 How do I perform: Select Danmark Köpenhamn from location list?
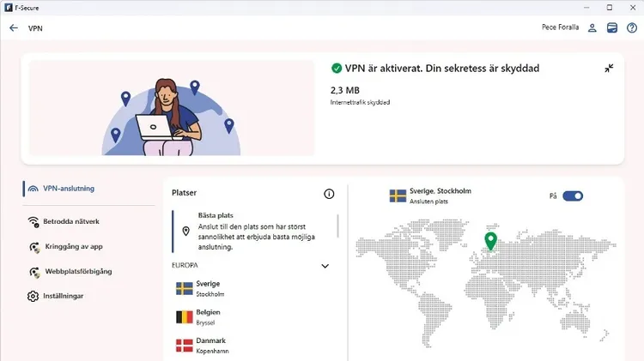pos(209,346)
